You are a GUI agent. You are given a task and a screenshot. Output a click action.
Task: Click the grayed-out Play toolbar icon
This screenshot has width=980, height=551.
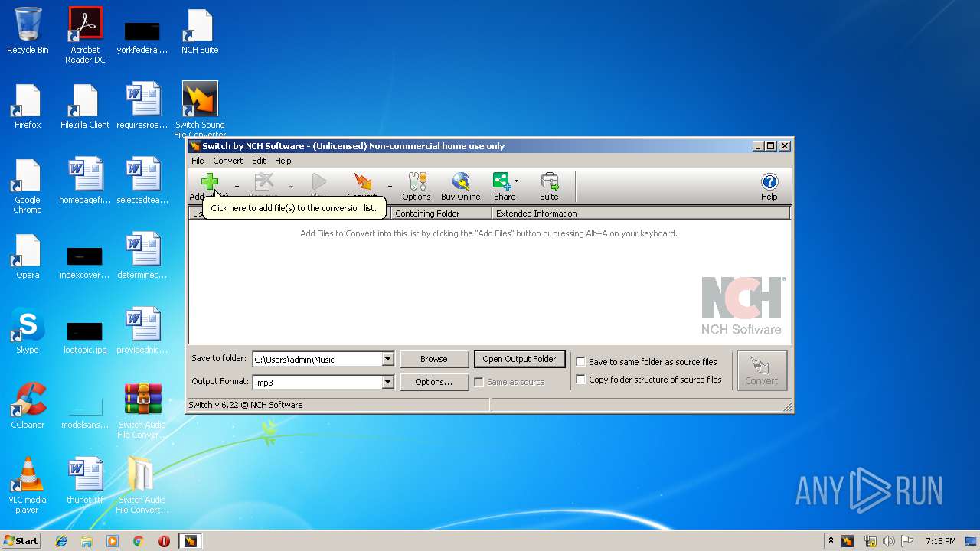[318, 181]
